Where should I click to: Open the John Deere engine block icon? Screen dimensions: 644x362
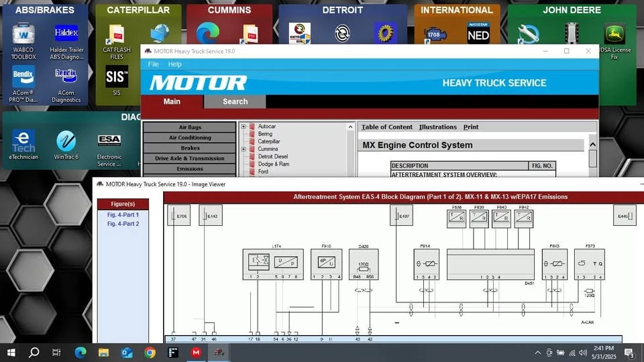572,34
